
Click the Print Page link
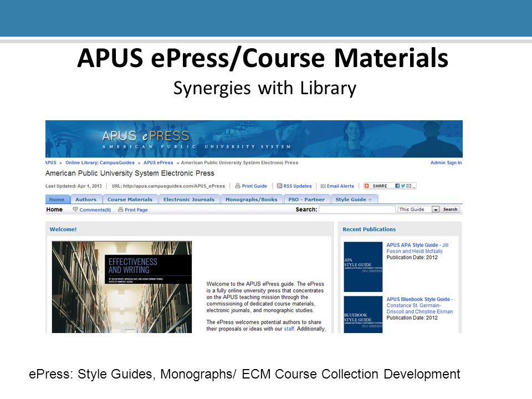pos(136,209)
